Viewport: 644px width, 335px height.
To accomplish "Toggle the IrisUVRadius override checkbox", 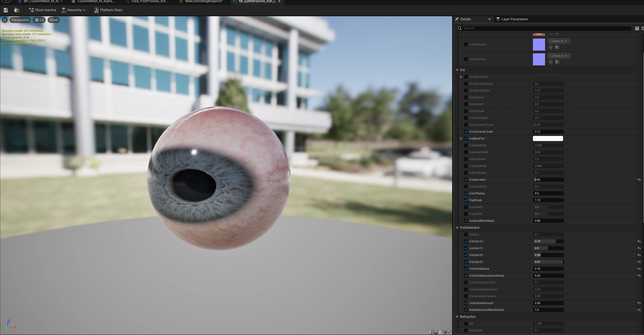I will click(x=466, y=193).
